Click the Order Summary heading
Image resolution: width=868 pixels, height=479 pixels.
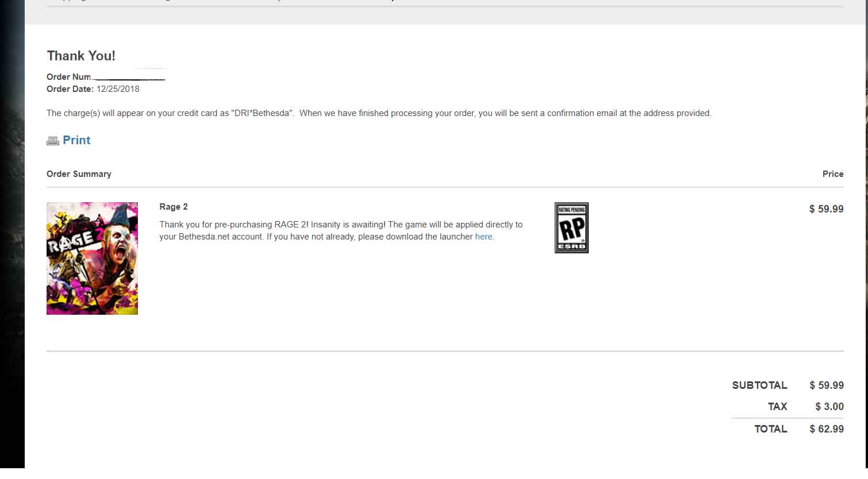pyautogui.click(x=79, y=174)
